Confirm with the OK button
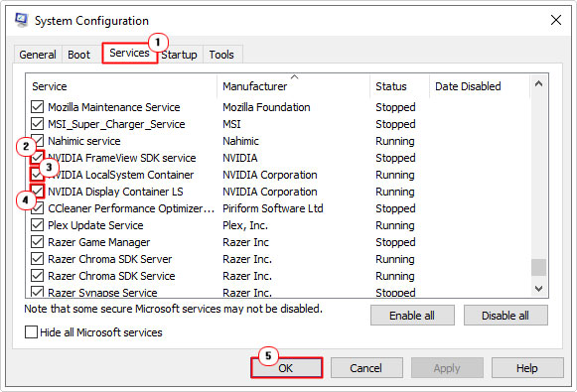 tap(286, 368)
